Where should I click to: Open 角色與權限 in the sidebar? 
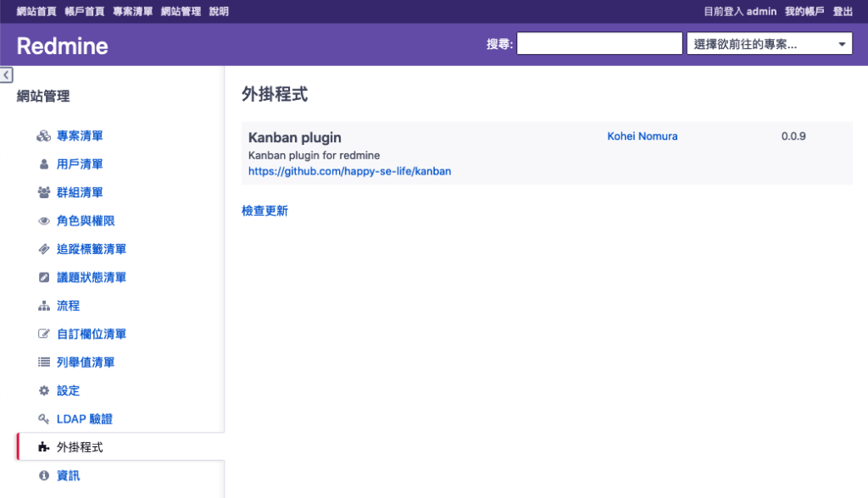pos(86,221)
